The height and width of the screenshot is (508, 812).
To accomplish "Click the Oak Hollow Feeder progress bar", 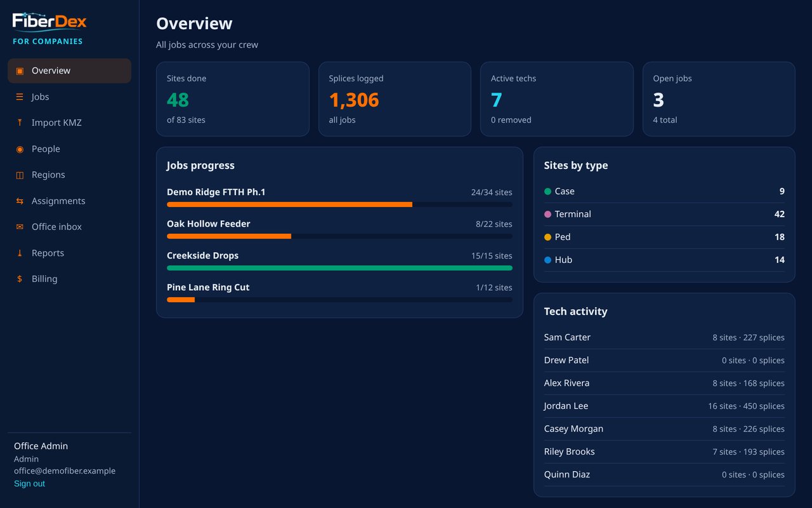I will pos(339,236).
